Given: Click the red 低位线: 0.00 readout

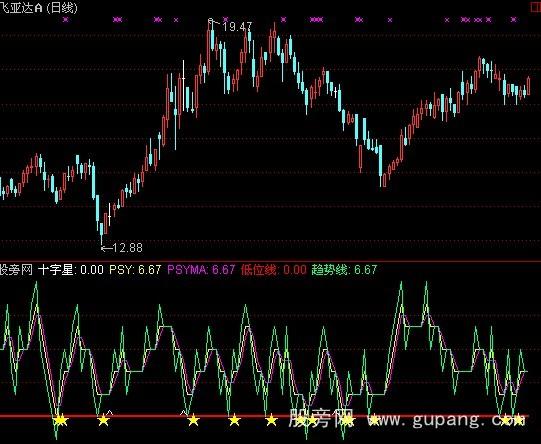Looking at the screenshot, I should 274,269.
